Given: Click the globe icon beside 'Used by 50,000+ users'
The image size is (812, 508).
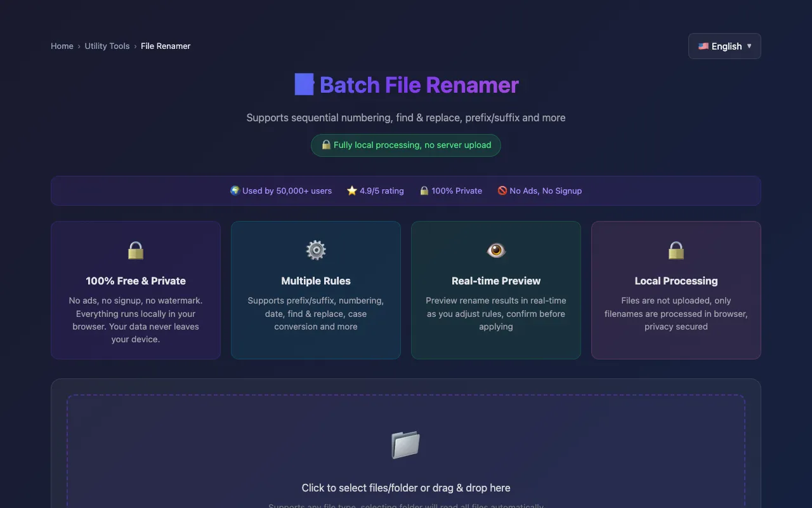Looking at the screenshot, I should click(235, 190).
